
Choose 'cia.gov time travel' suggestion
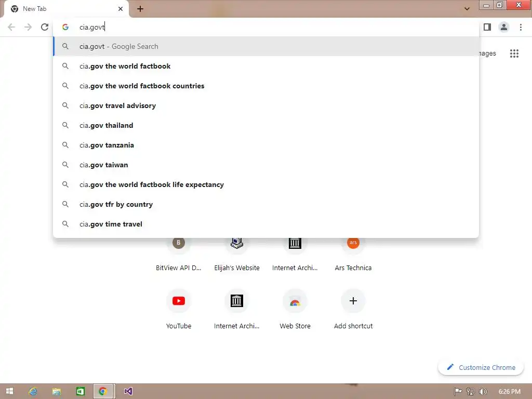pyautogui.click(x=266, y=224)
